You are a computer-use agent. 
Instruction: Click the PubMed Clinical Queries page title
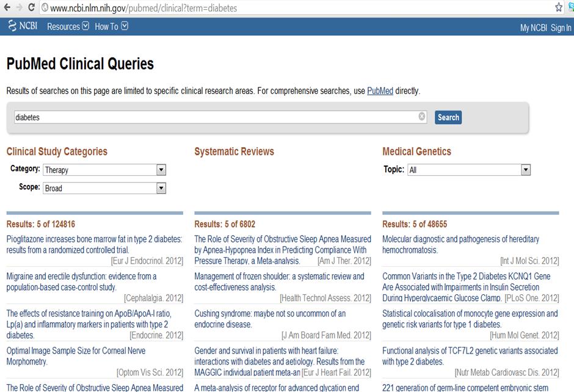pos(80,64)
